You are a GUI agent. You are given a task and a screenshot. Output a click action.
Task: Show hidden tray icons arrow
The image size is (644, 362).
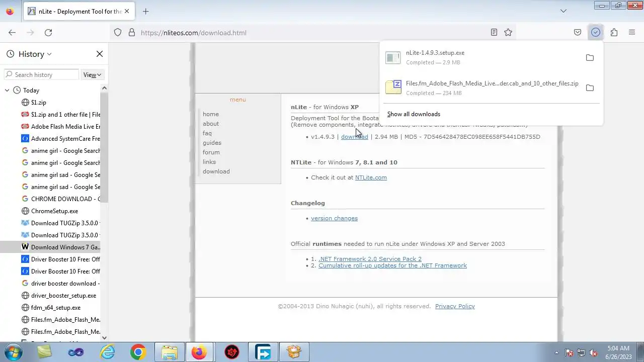556,352
